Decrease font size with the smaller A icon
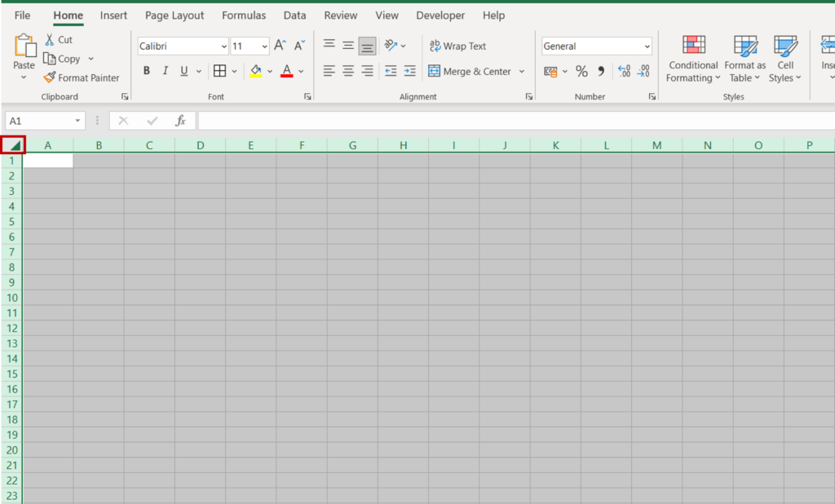Screen dimensions: 835x504 (x=300, y=46)
